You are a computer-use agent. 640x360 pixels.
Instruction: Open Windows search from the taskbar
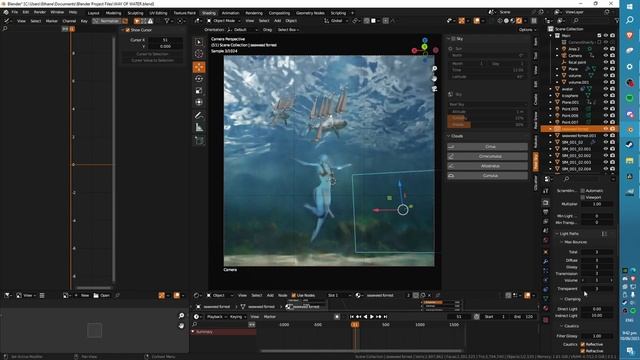point(630,20)
